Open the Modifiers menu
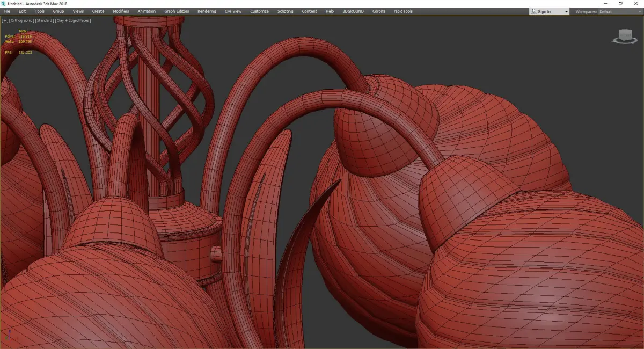 [121, 11]
